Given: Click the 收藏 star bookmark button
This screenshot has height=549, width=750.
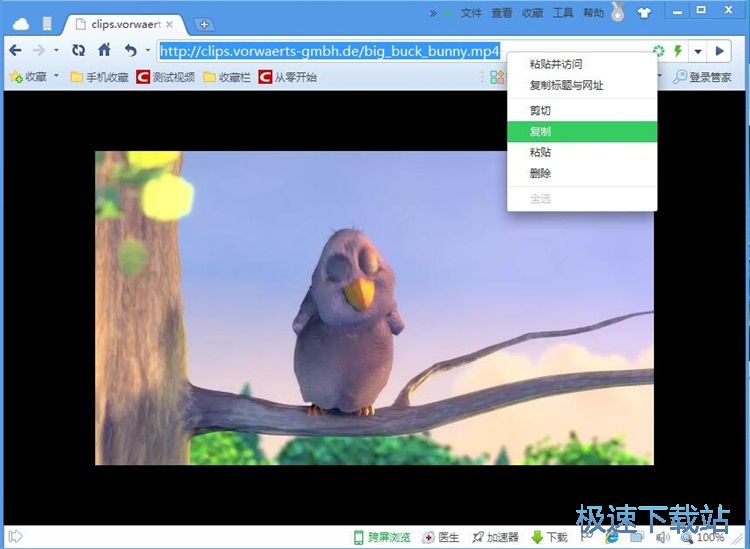Looking at the screenshot, I should tap(29, 77).
